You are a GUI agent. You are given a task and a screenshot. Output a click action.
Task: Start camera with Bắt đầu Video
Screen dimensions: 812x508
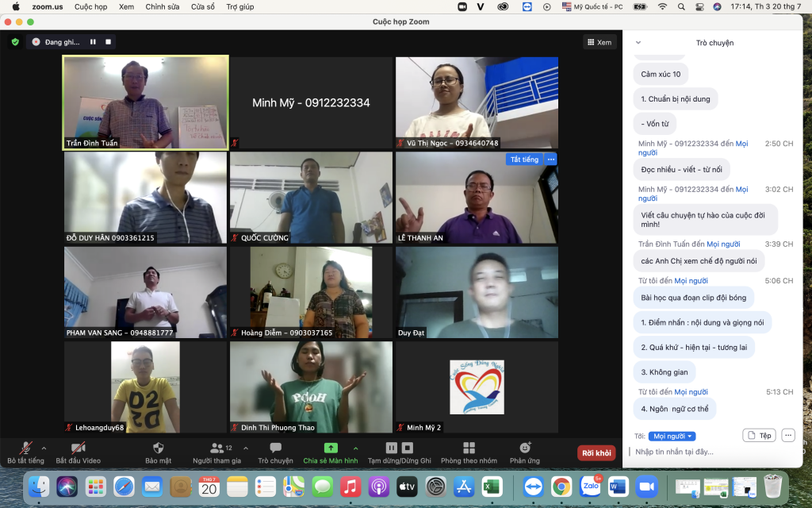[x=79, y=452]
